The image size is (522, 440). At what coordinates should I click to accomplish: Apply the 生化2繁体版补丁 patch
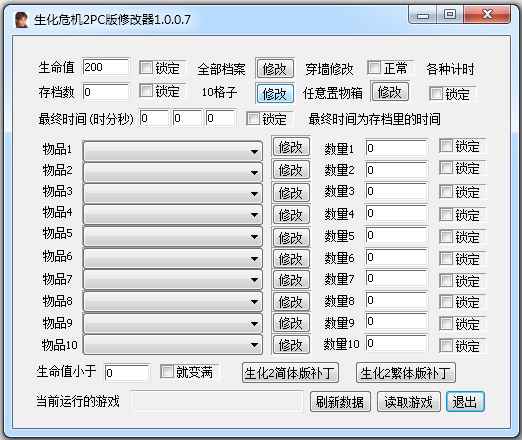(406, 373)
